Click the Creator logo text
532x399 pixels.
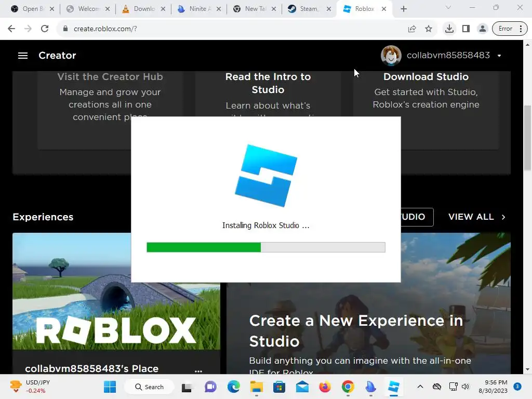coord(57,55)
